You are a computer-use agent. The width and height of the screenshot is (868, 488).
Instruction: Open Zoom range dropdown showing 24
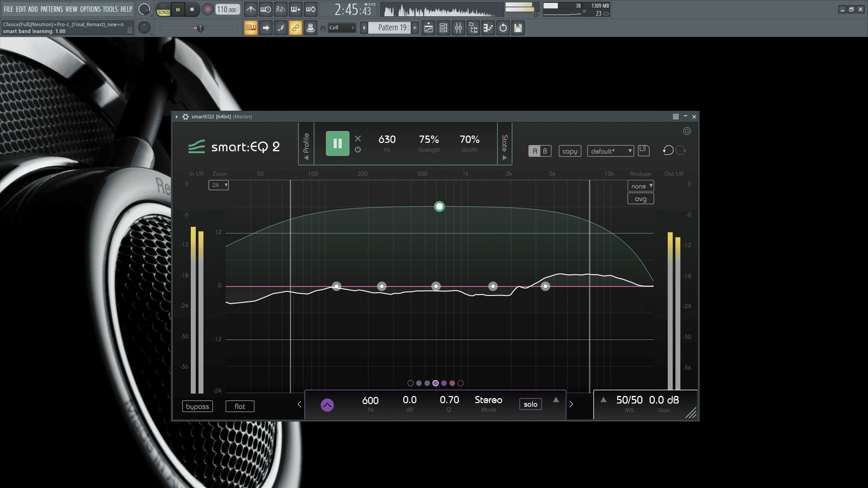tap(218, 185)
